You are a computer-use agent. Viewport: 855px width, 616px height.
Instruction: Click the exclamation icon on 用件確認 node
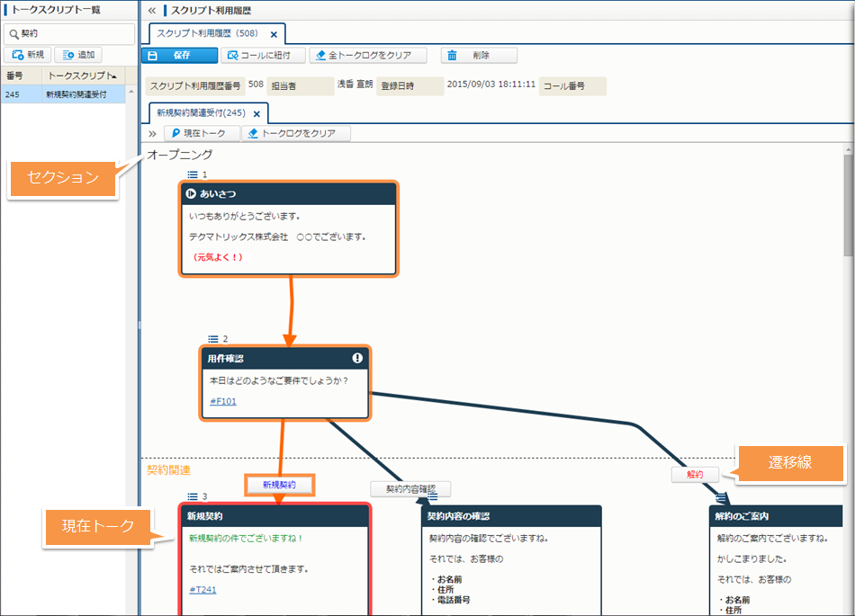pos(357,358)
